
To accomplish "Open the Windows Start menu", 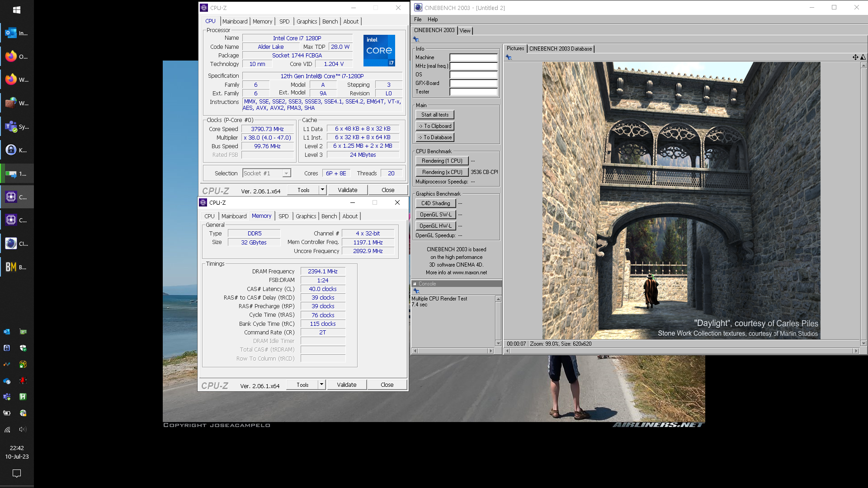I will click(17, 9).
